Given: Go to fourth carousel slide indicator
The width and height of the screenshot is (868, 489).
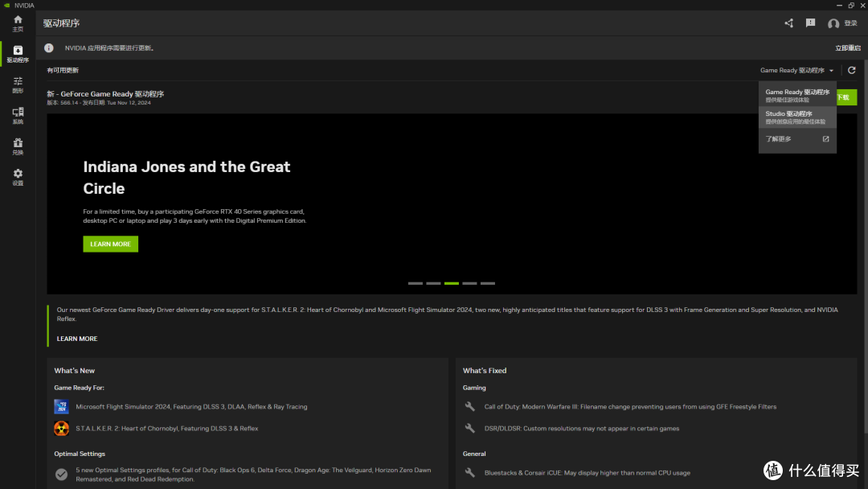Looking at the screenshot, I should (x=469, y=283).
